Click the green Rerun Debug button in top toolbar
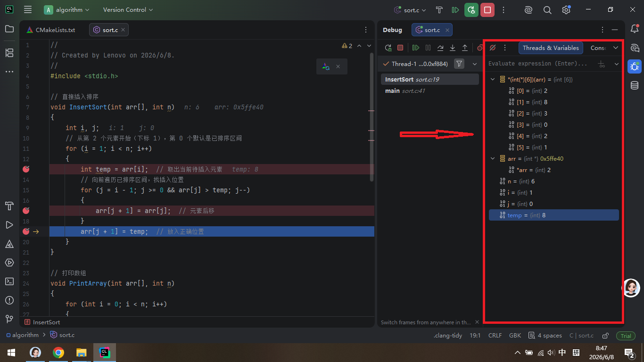Screen dimensions: 644x362 tap(471, 9)
